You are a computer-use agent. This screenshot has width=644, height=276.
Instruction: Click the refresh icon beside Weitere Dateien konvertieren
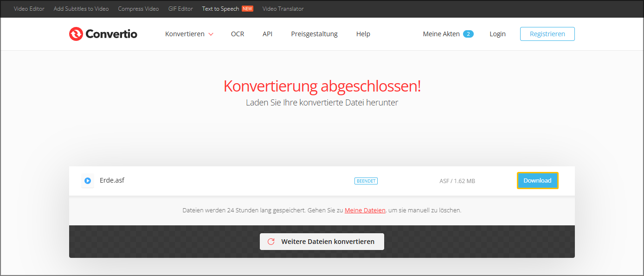point(271,241)
